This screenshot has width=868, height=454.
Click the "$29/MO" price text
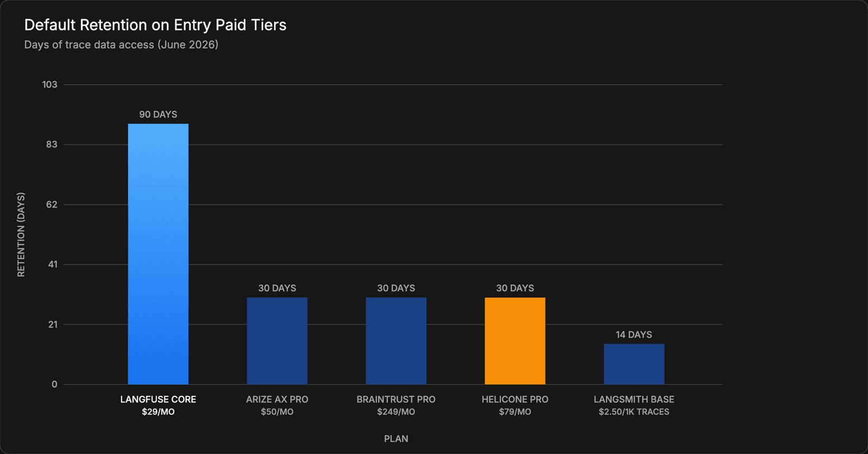pyautogui.click(x=158, y=412)
